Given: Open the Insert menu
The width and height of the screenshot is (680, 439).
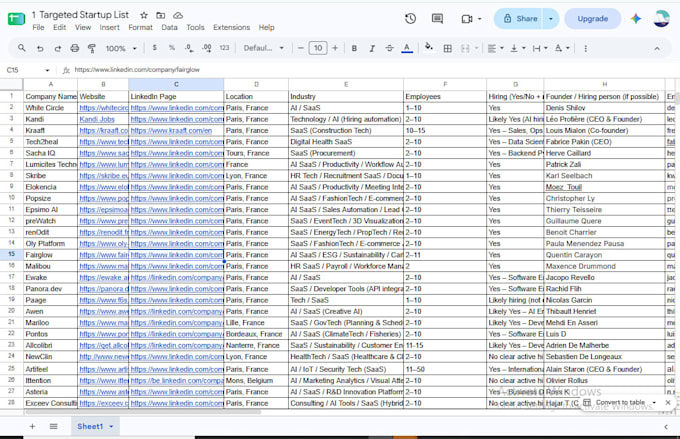Looking at the screenshot, I should click(x=109, y=27).
